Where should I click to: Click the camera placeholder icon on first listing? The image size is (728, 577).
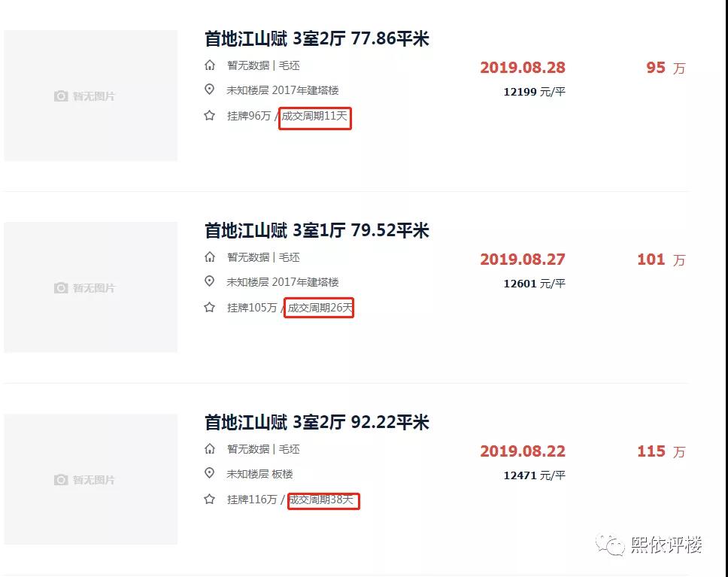click(x=62, y=96)
